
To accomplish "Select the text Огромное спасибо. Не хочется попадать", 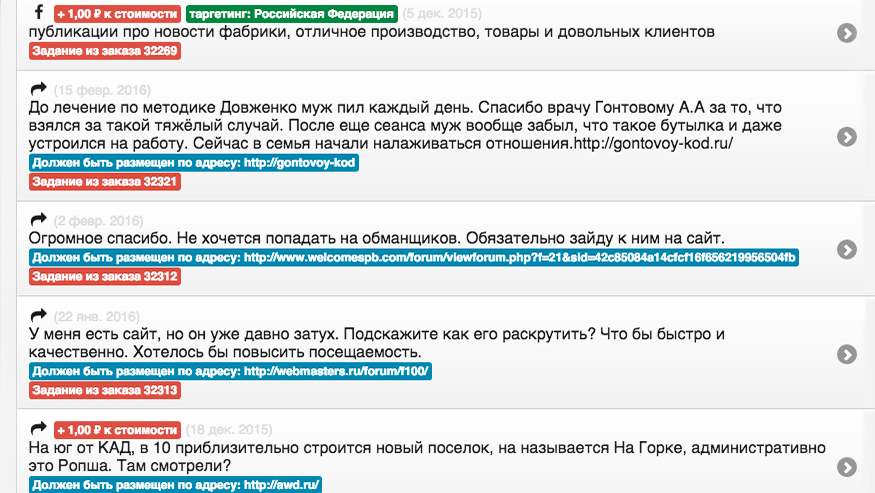I will tap(377, 238).
